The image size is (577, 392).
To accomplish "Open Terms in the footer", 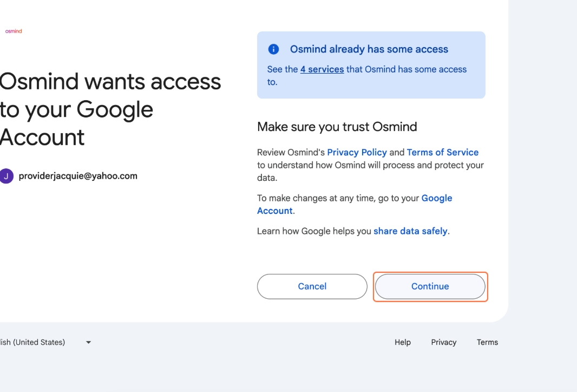I will point(487,342).
